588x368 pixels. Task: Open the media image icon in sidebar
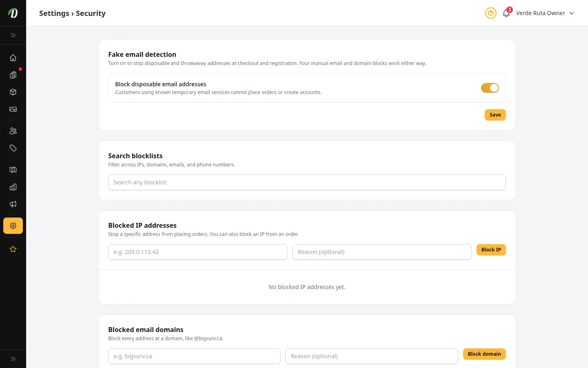(x=13, y=109)
